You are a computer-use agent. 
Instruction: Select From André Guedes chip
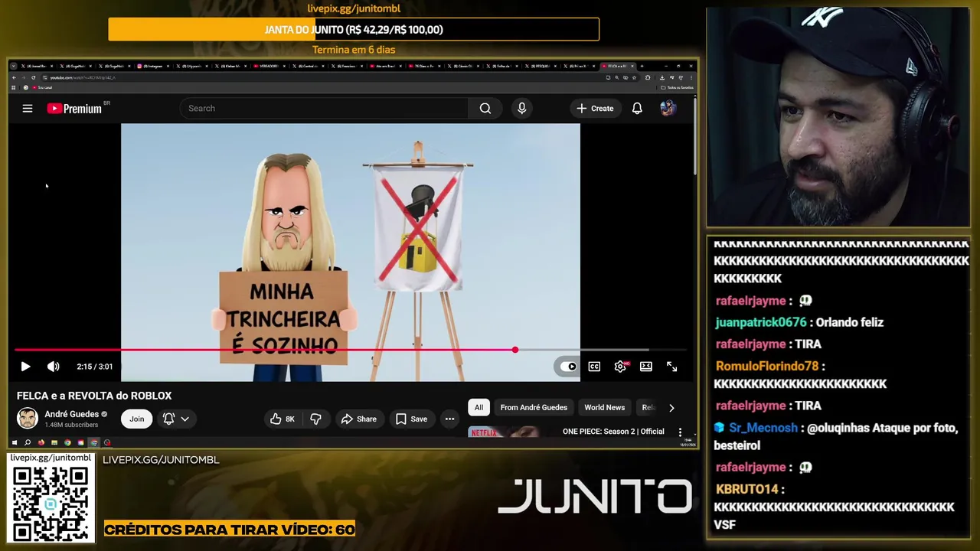[534, 408]
